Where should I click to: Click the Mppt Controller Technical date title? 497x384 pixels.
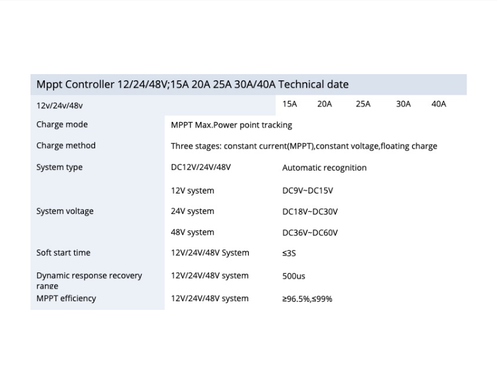tap(192, 84)
